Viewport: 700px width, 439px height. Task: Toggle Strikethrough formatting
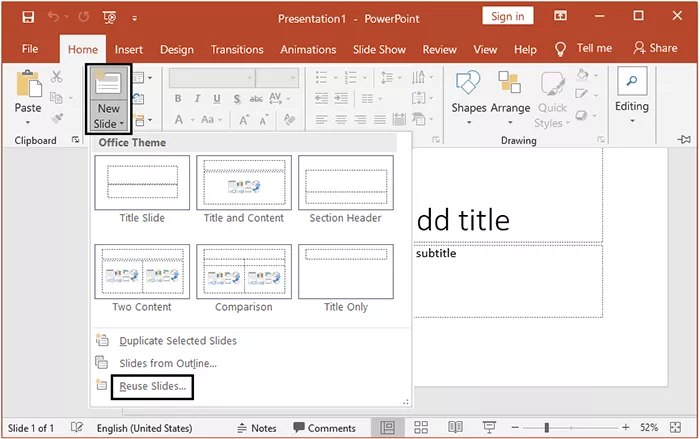point(256,98)
